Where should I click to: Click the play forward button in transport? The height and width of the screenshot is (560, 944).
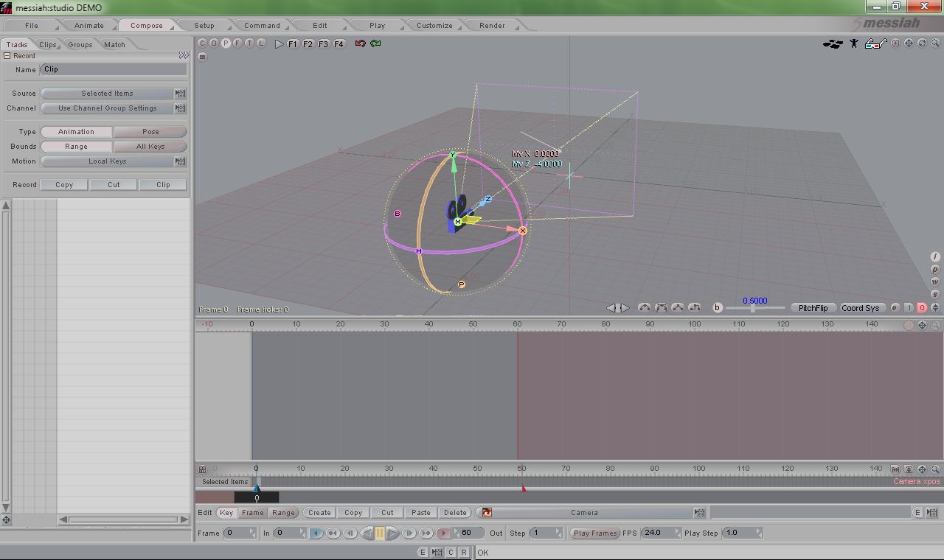(x=393, y=533)
